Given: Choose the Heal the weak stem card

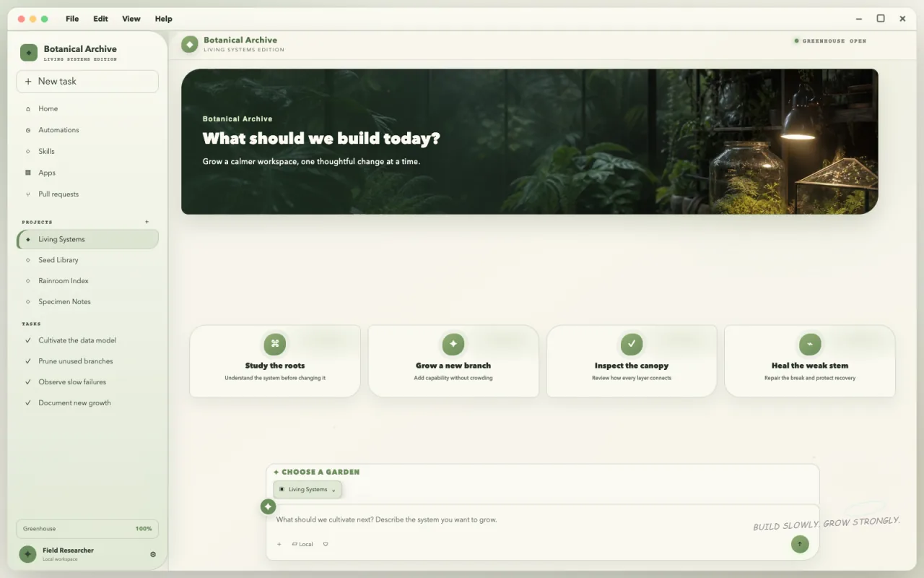Looking at the screenshot, I should (810, 361).
